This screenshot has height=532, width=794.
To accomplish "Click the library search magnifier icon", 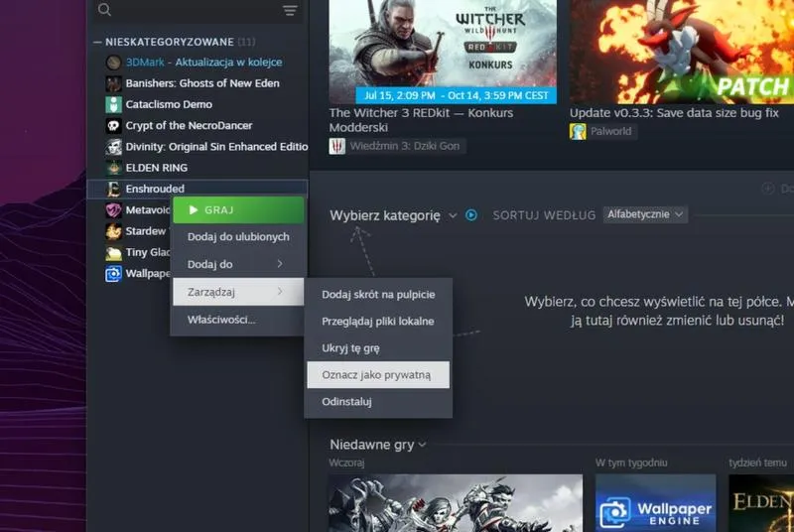I will [104, 9].
